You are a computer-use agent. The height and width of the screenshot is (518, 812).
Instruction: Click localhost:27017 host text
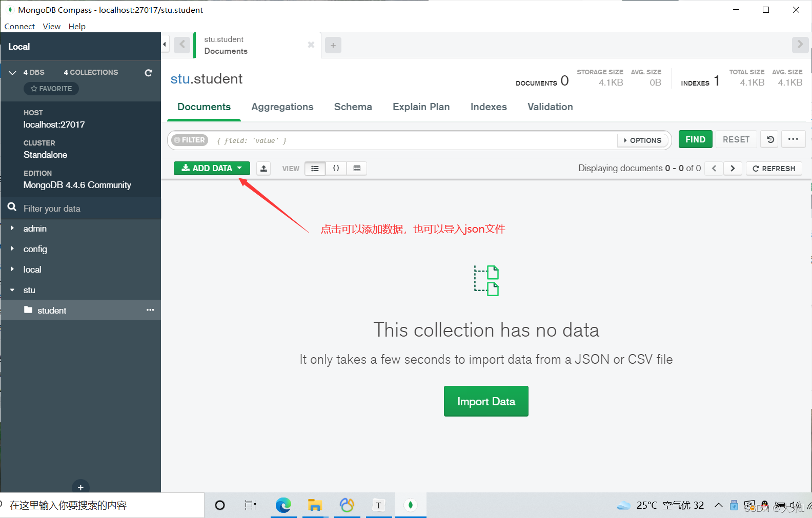pyautogui.click(x=54, y=125)
